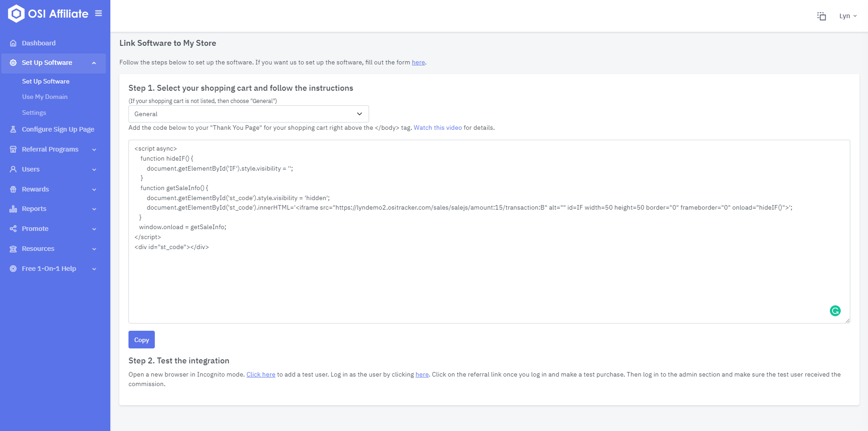Click 'Click here' to add test user
The image size is (868, 431).
tap(261, 375)
